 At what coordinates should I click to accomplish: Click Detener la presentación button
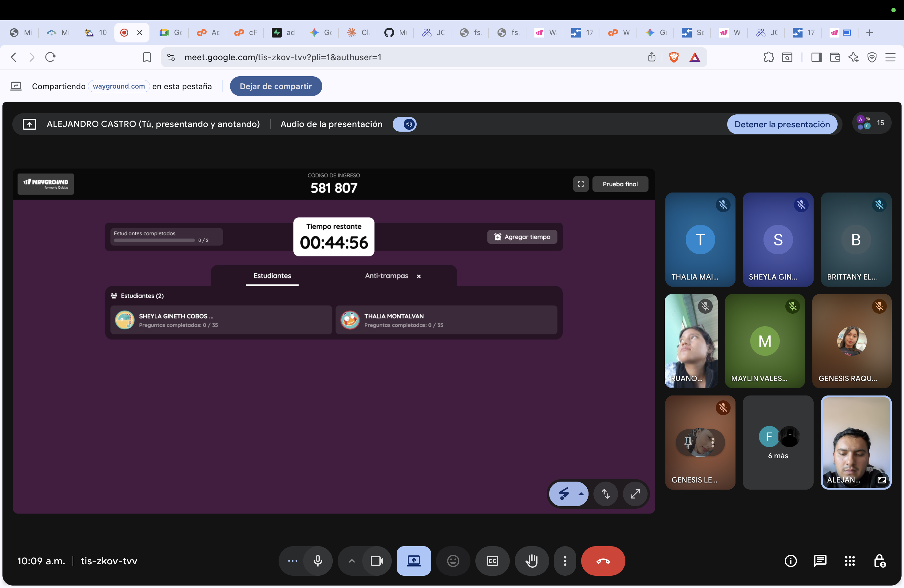coord(782,124)
